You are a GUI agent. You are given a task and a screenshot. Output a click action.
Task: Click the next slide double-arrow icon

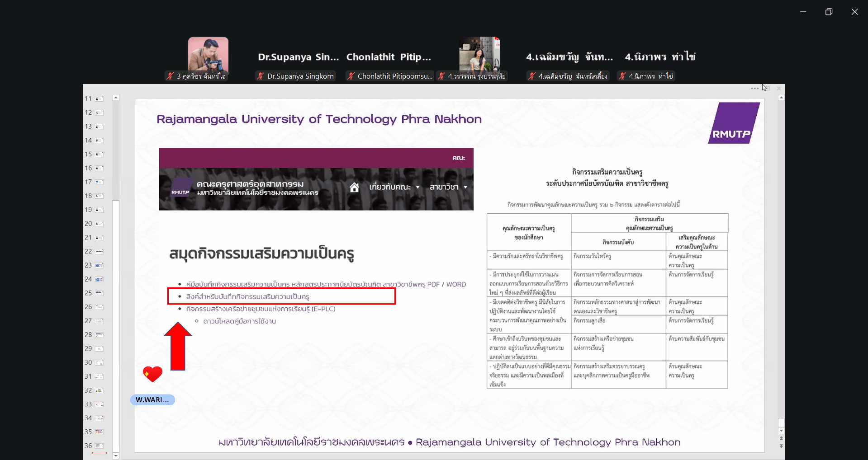pos(781,446)
